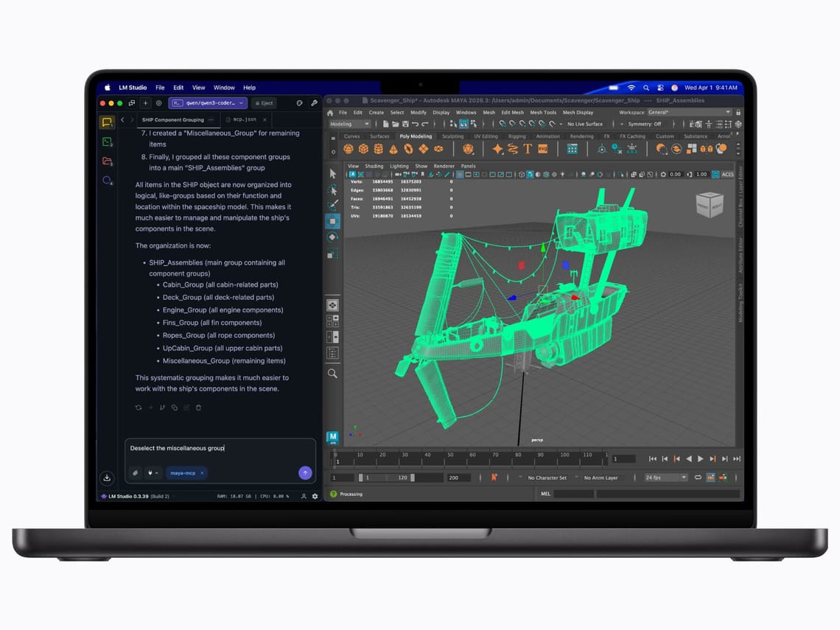Open the 24 fps frame rate dropdown
840x630 pixels.
click(666, 477)
